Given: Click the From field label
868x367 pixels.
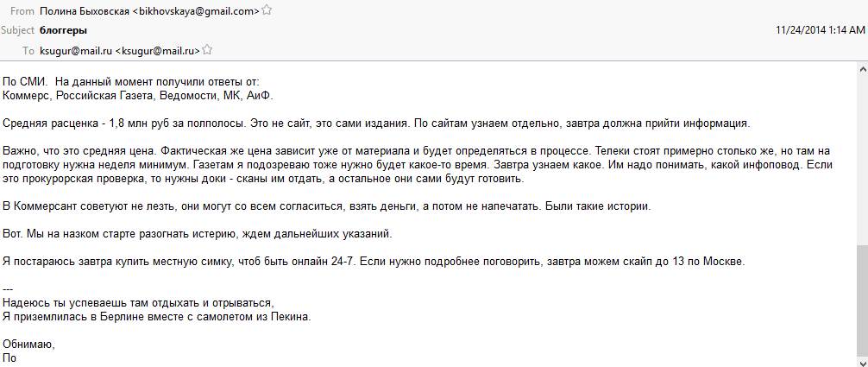Looking at the screenshot, I should (x=22, y=11).
